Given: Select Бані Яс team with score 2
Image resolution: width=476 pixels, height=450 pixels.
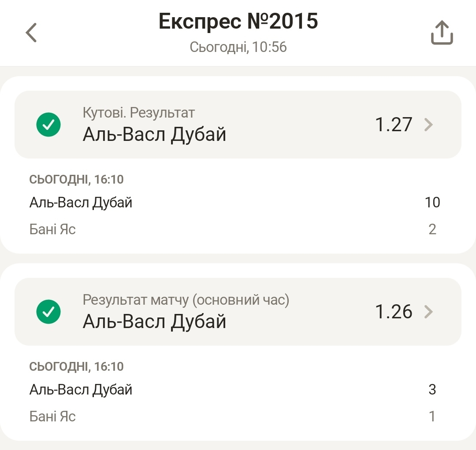Looking at the screenshot, I should click(x=52, y=229).
